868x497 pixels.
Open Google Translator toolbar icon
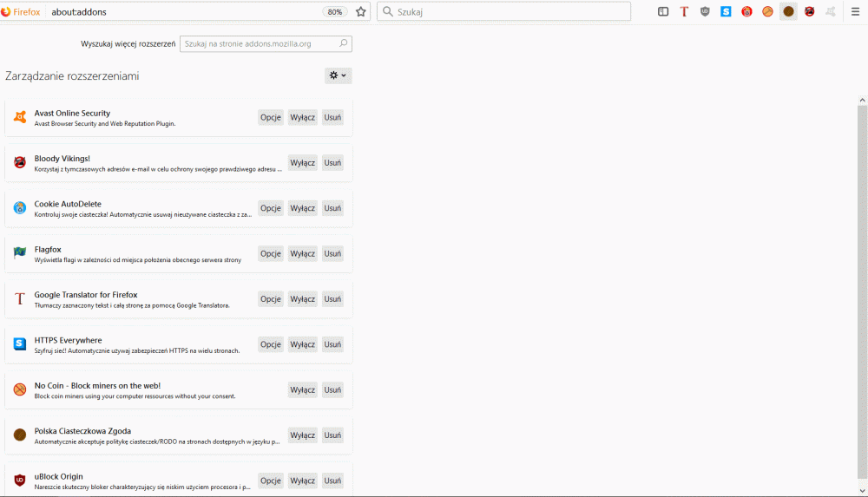click(x=684, y=11)
